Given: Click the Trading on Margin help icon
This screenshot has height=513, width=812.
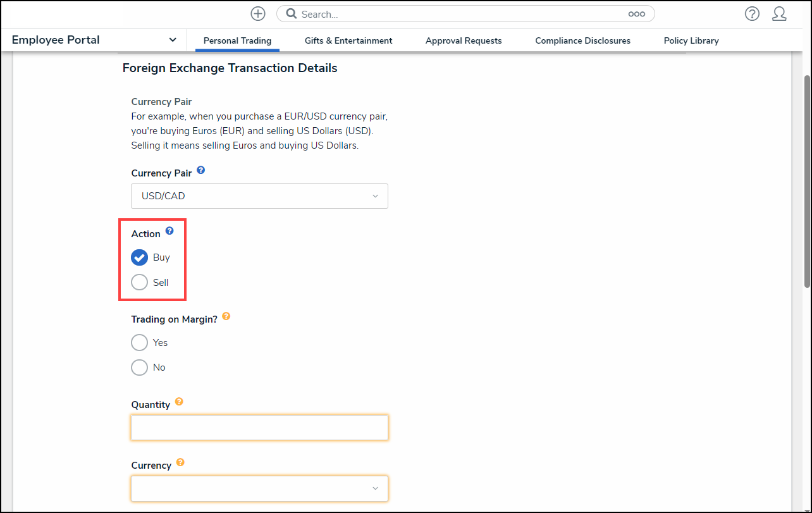Looking at the screenshot, I should (226, 317).
